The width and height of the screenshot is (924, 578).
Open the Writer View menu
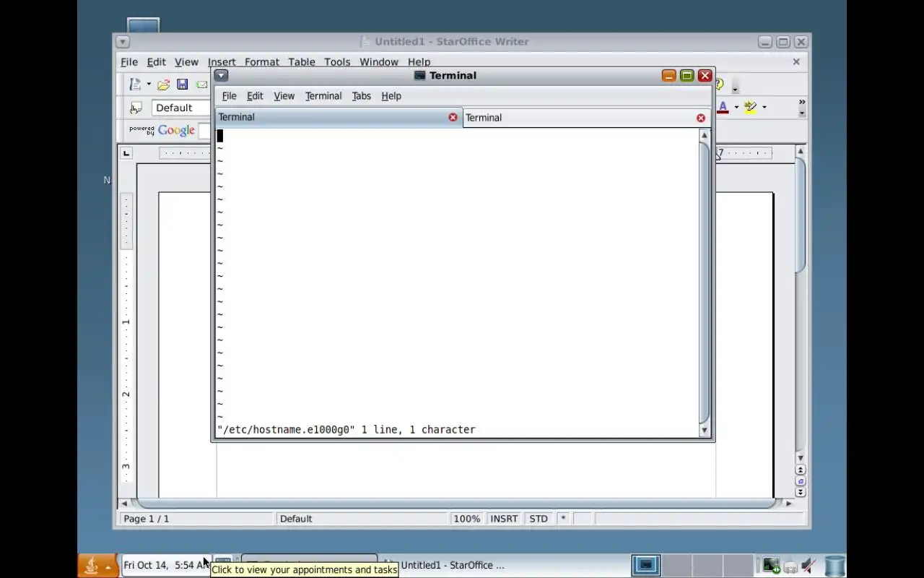[x=186, y=62]
